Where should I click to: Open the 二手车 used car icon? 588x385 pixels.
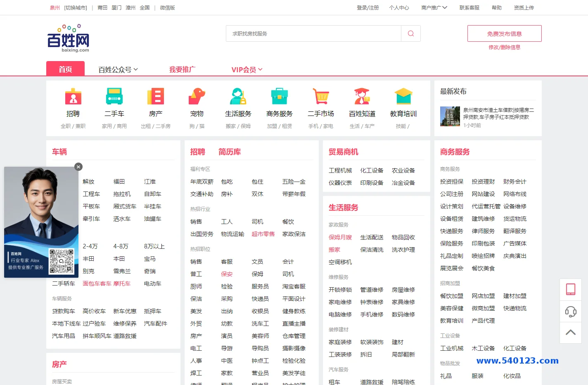[114, 97]
